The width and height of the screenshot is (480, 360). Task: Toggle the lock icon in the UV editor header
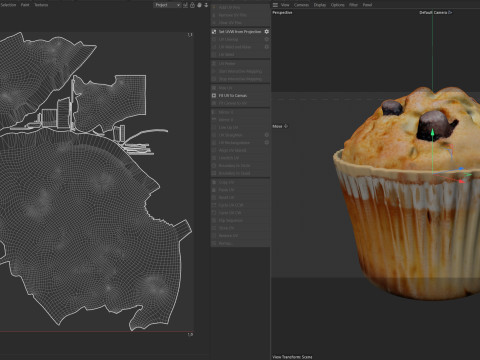pyautogui.click(x=192, y=5)
